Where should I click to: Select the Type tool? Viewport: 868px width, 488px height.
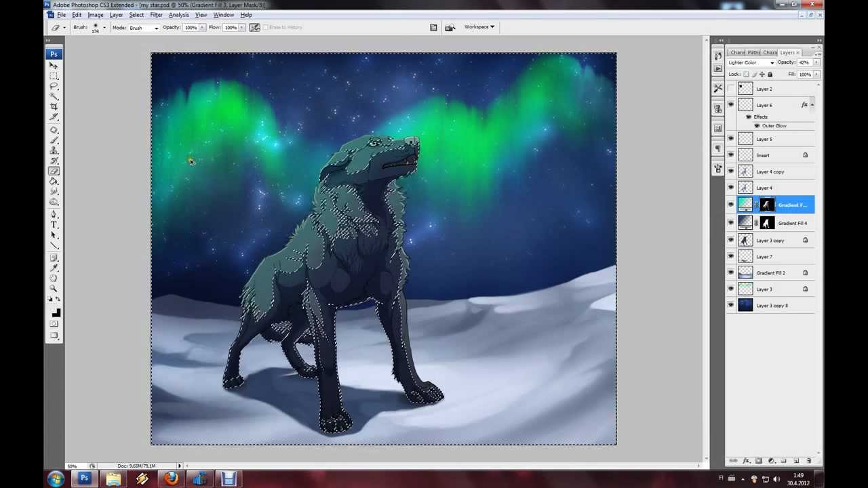54,224
